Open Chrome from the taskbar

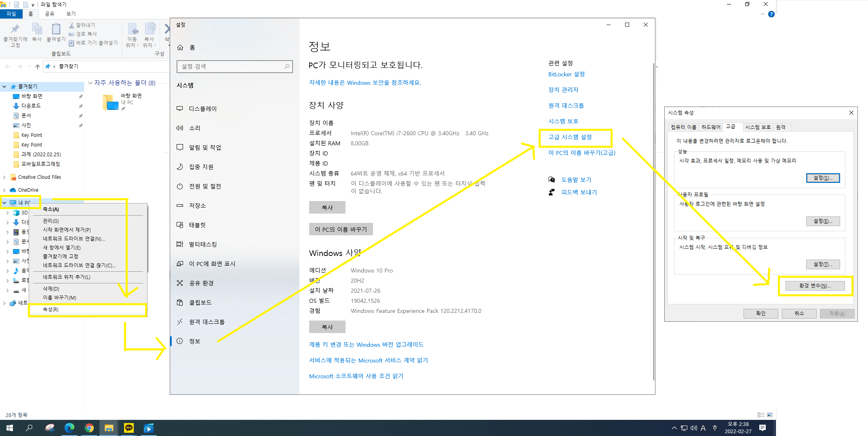click(x=89, y=428)
